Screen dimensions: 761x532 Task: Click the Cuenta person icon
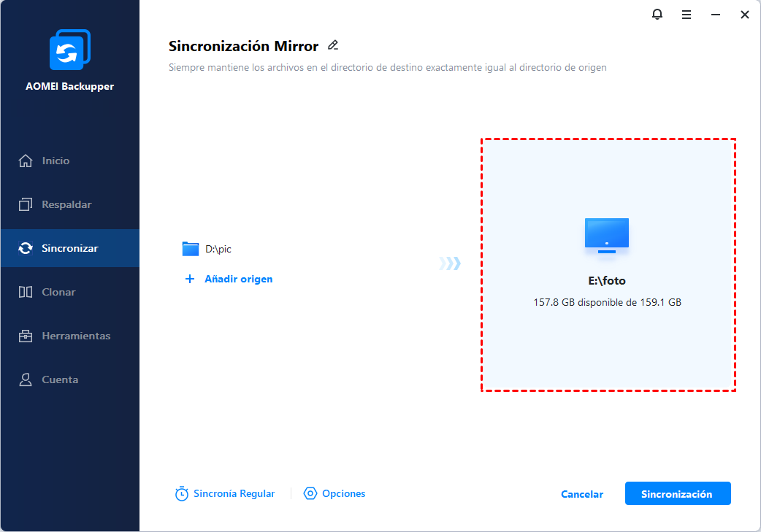(26, 379)
